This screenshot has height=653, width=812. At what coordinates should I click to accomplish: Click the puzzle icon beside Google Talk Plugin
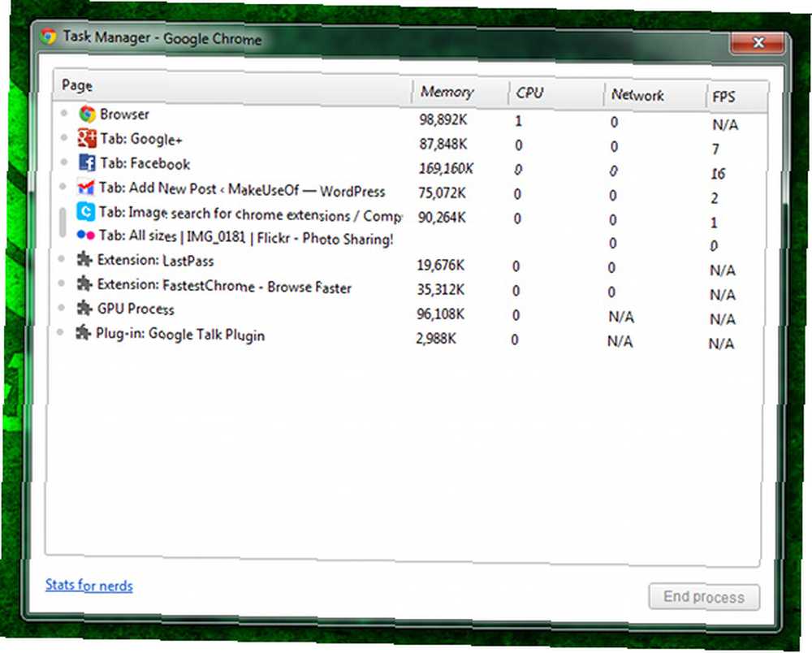pyautogui.click(x=83, y=332)
